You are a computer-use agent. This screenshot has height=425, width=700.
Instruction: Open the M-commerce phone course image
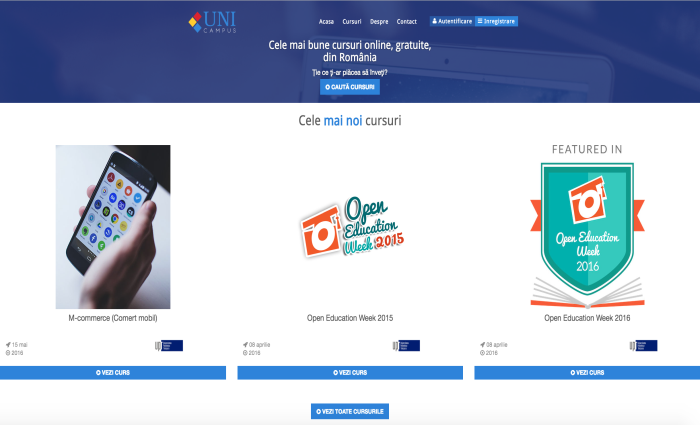[x=113, y=227]
